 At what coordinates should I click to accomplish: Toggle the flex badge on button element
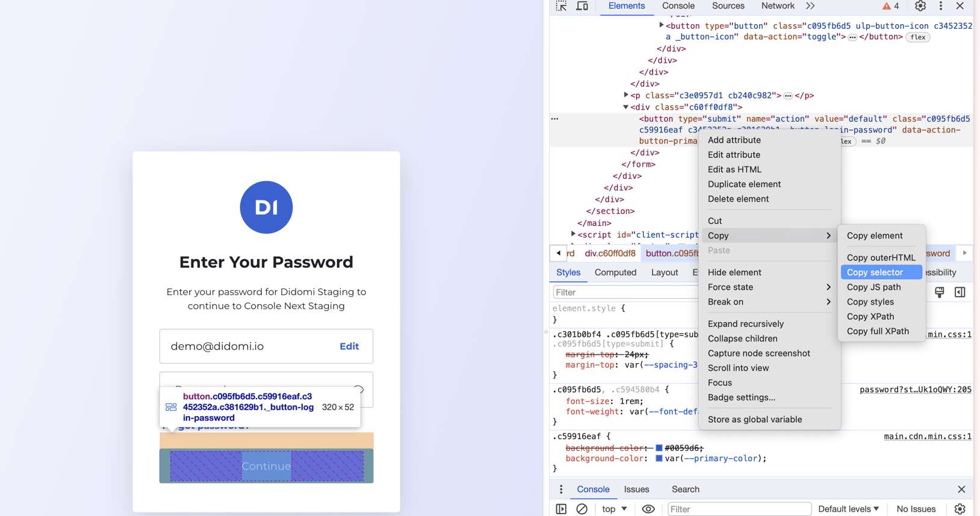[917, 37]
